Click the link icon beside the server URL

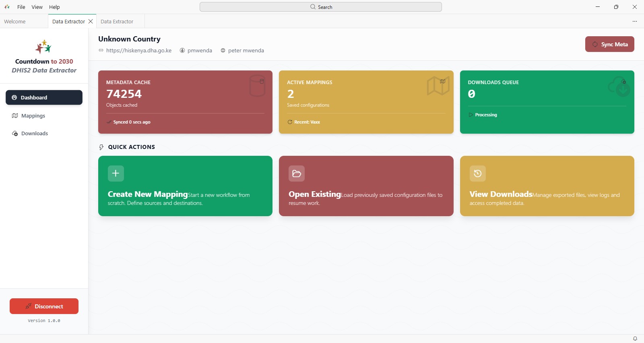[101, 50]
